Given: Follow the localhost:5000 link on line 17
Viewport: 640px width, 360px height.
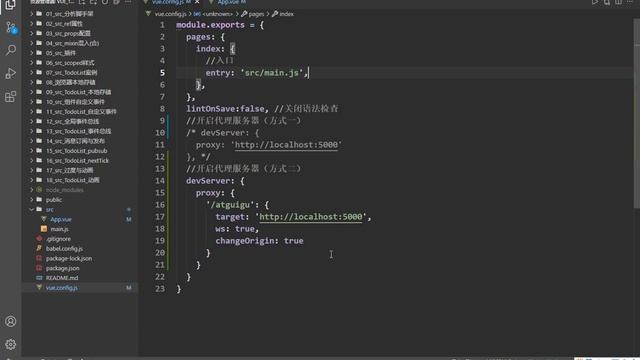Looking at the screenshot, I should 311,217.
